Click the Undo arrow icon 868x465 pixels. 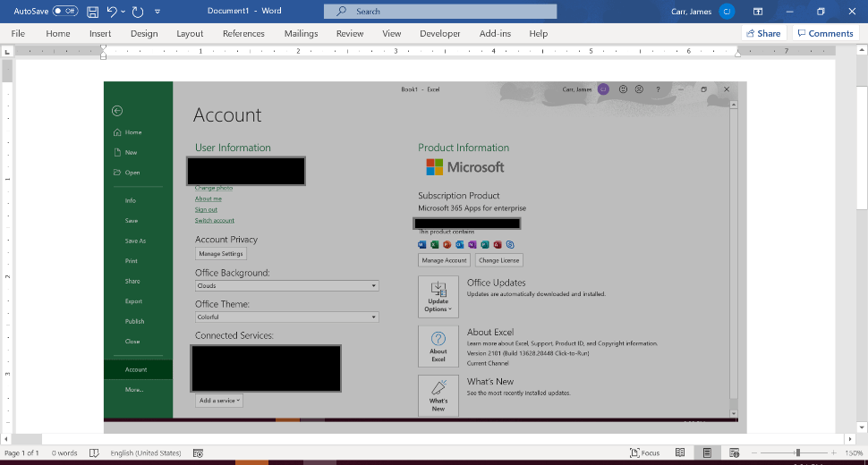click(112, 11)
